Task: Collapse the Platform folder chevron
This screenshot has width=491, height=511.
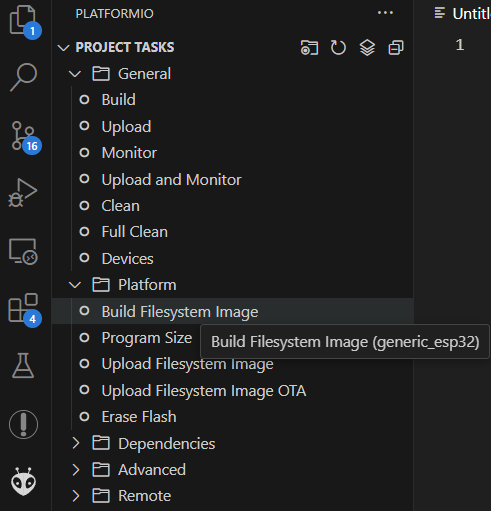Action: [75, 285]
